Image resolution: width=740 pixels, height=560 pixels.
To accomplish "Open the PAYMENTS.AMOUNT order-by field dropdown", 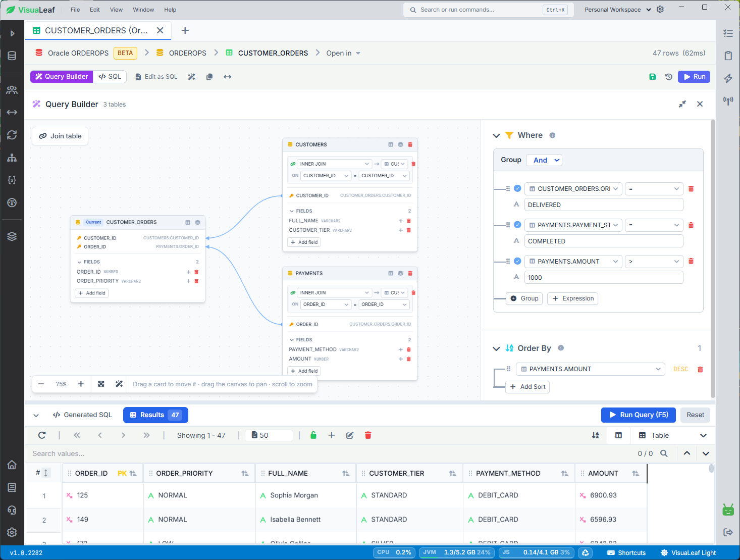I will pos(590,369).
